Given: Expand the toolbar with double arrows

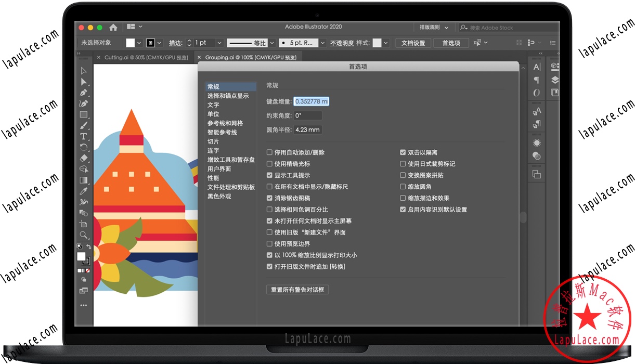Looking at the screenshot, I should pos(79,54).
